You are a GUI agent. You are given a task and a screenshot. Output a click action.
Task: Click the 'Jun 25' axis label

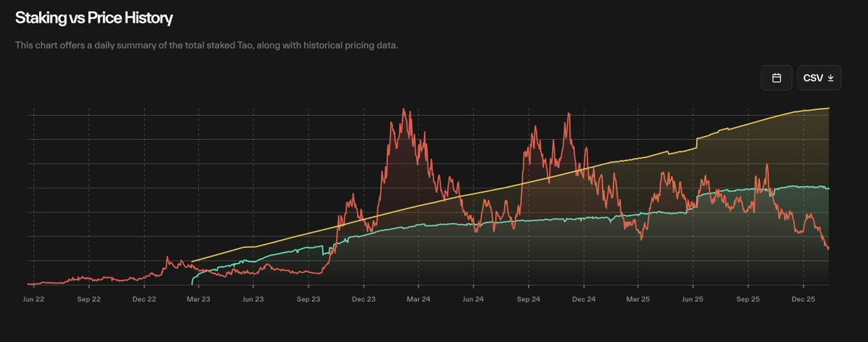tap(693, 299)
